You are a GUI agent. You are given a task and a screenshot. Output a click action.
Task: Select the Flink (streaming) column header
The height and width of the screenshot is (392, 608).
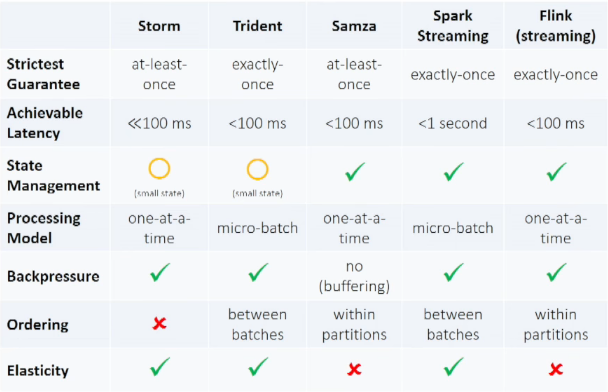tap(556, 26)
